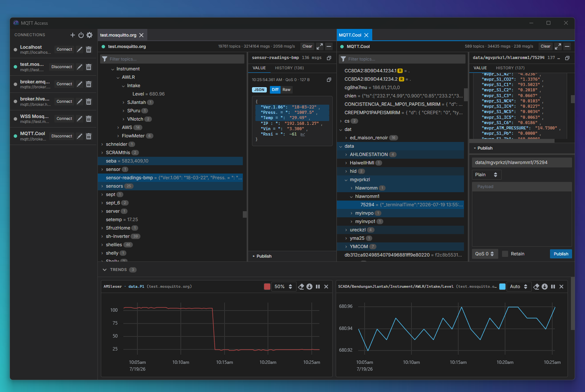Pause the SCADA Intake Level trend

[553, 287]
